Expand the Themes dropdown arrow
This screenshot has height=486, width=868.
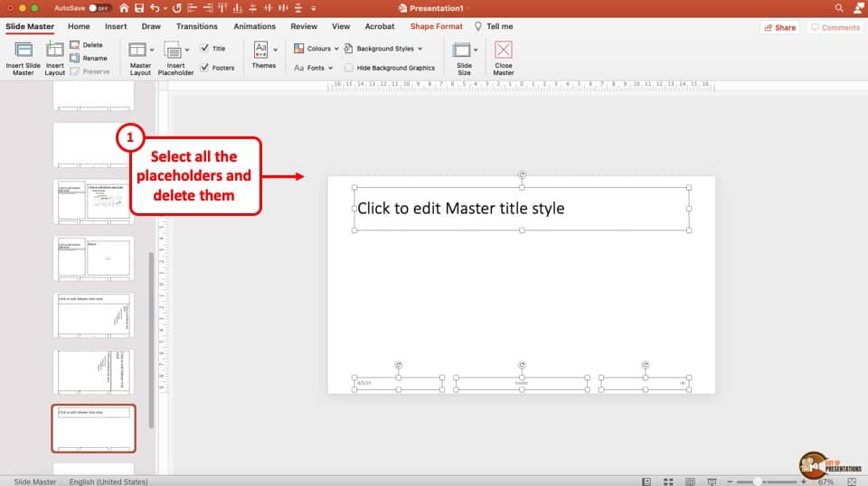(x=275, y=50)
